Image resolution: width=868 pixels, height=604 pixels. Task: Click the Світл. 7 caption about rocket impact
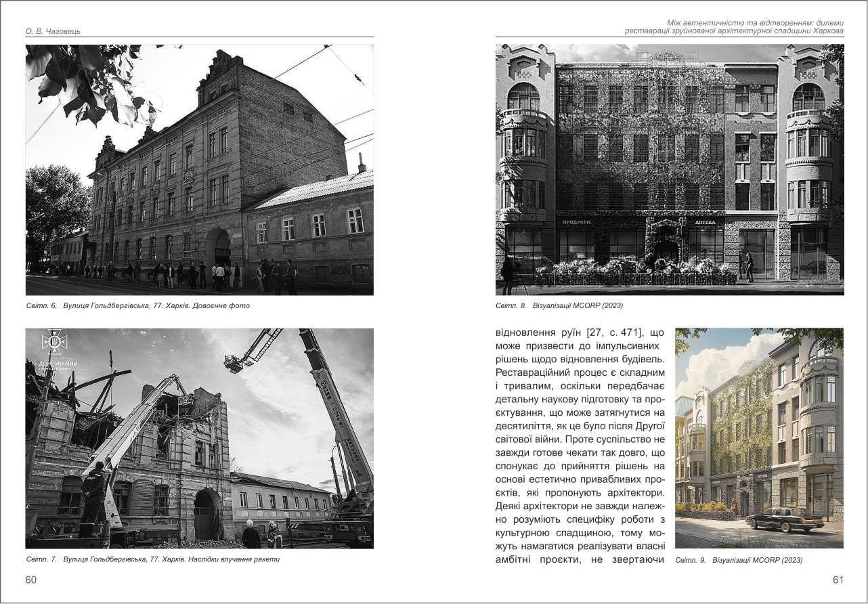152,559
